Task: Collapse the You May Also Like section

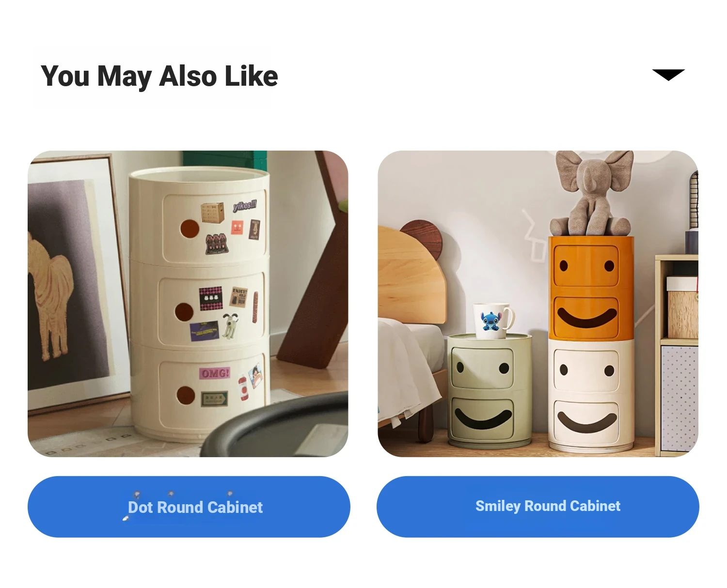Action: click(x=668, y=75)
